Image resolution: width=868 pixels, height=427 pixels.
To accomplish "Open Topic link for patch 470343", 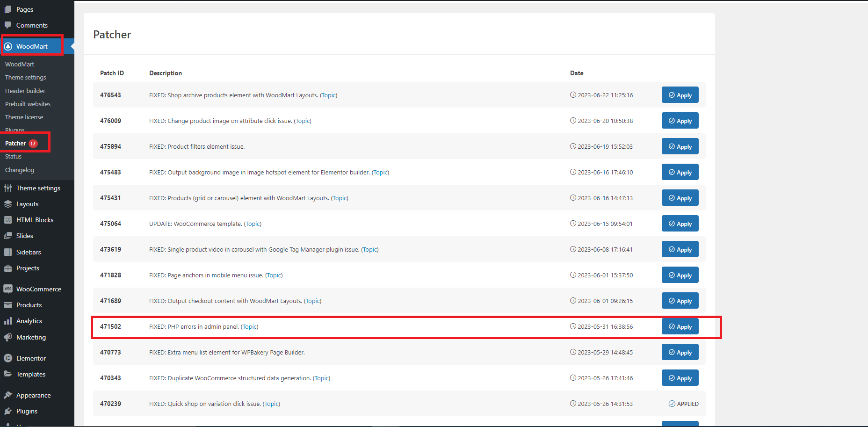I will click(x=322, y=378).
